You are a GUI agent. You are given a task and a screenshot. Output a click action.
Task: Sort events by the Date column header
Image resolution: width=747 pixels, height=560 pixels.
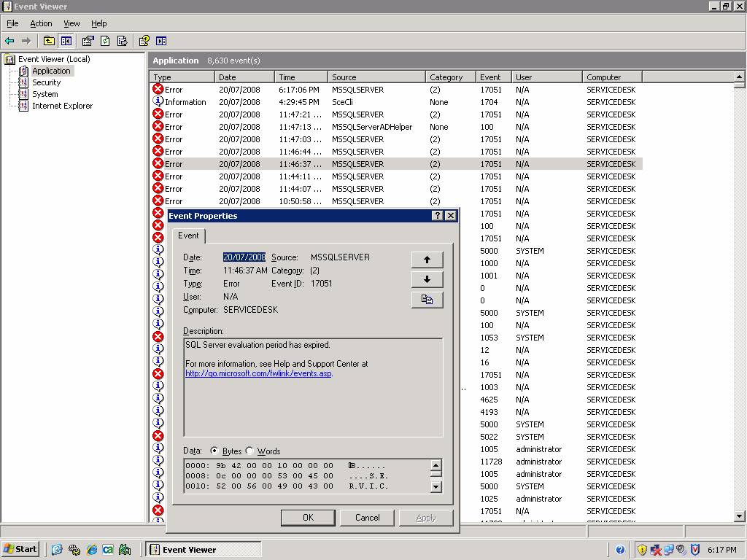click(244, 77)
